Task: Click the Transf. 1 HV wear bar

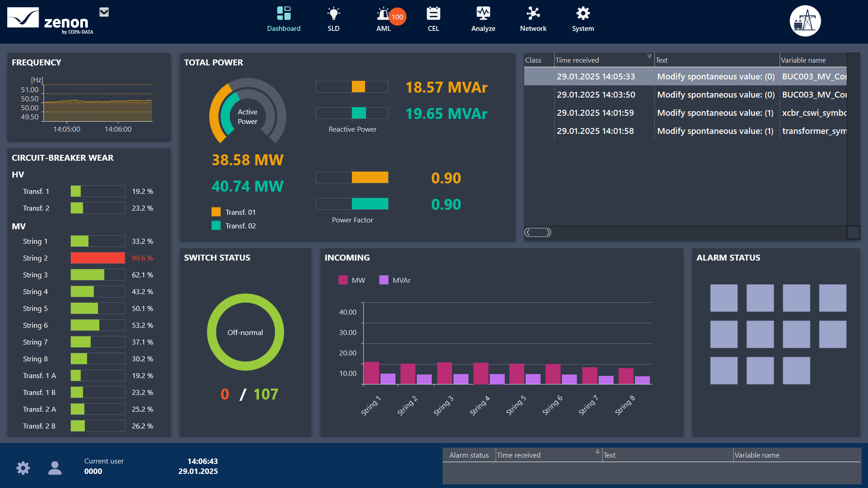Action: [x=98, y=191]
